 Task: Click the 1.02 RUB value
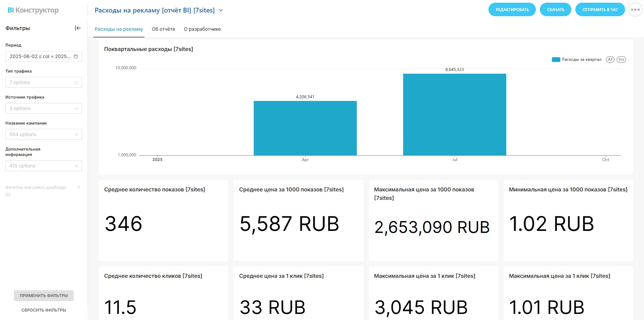(551, 224)
